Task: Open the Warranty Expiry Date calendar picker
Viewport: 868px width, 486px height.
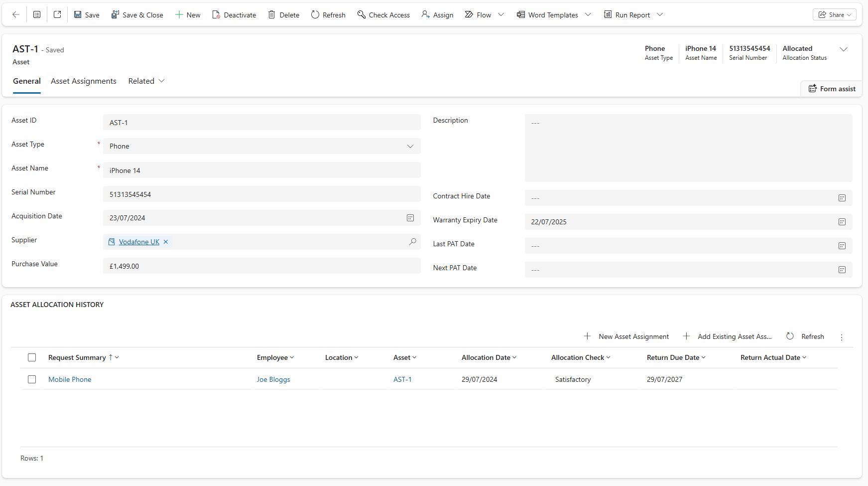Action: [842, 221]
